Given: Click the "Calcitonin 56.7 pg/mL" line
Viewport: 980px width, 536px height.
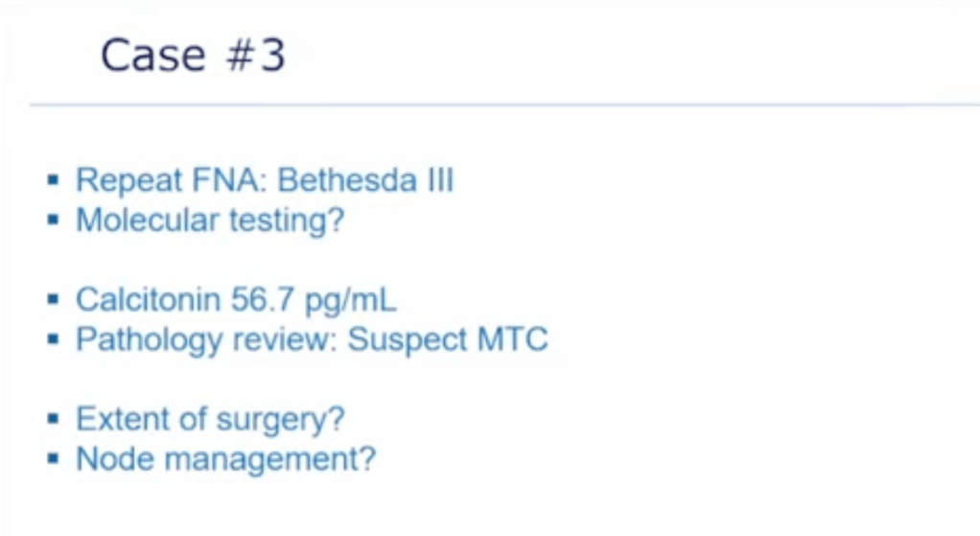Looking at the screenshot, I should pyautogui.click(x=236, y=299).
